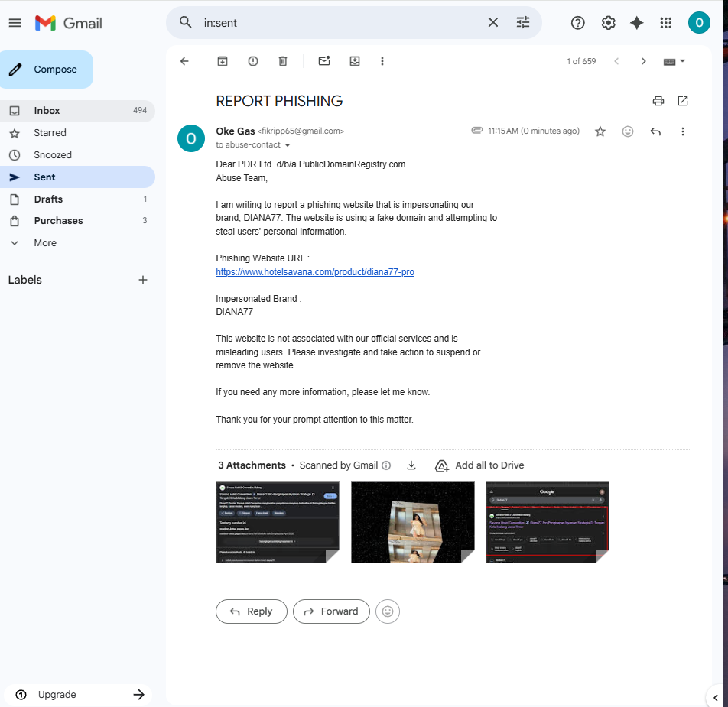Open the middle attachment with a woman's photo
728x707 pixels.
[x=413, y=522]
